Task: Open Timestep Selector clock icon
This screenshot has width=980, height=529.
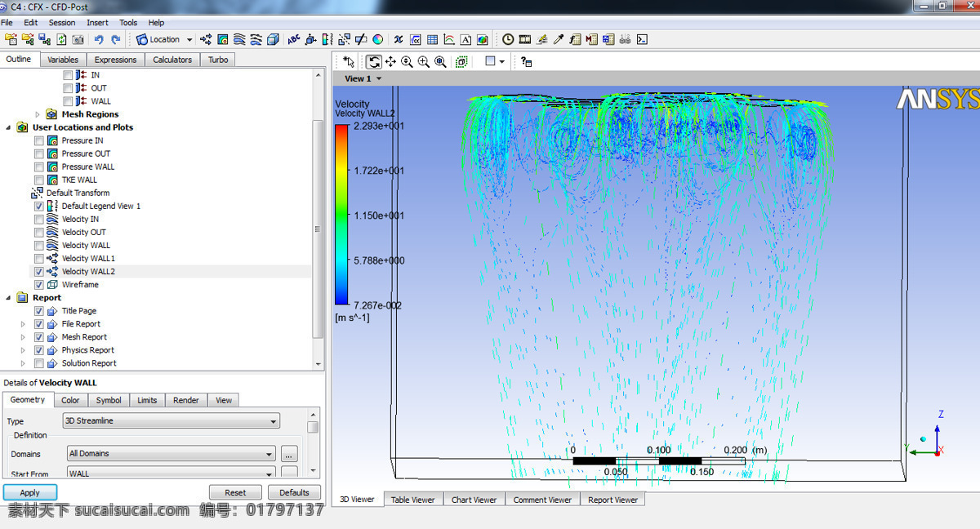Action: [x=508, y=39]
